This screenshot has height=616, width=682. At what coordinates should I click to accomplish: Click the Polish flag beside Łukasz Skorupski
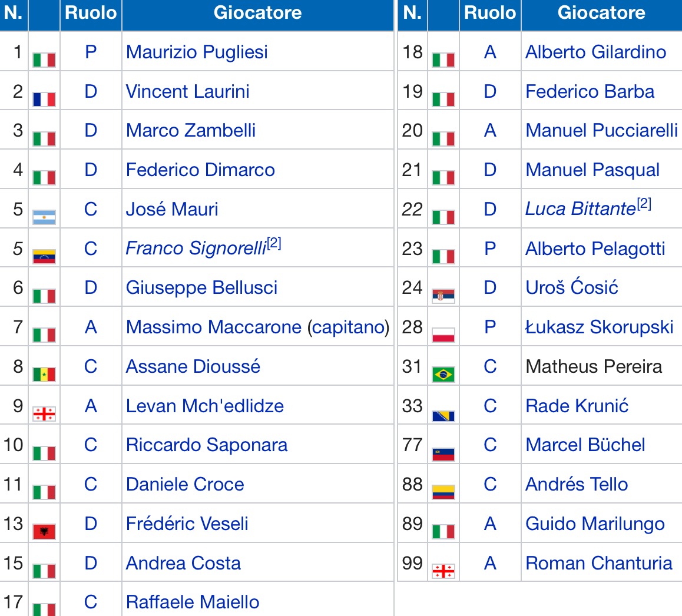(x=443, y=335)
